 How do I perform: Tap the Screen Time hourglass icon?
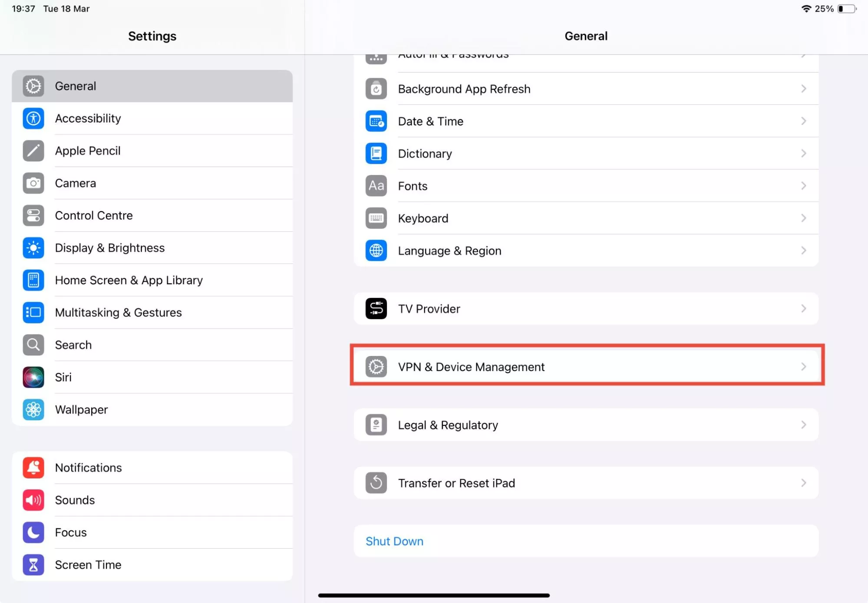pos(33,565)
